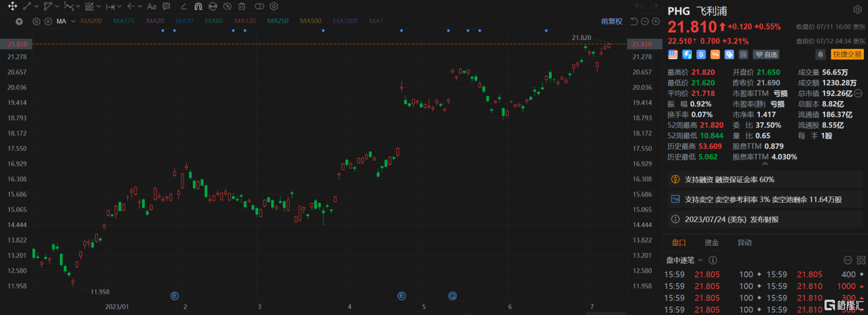Click the sync drawings icon

coord(212,6)
